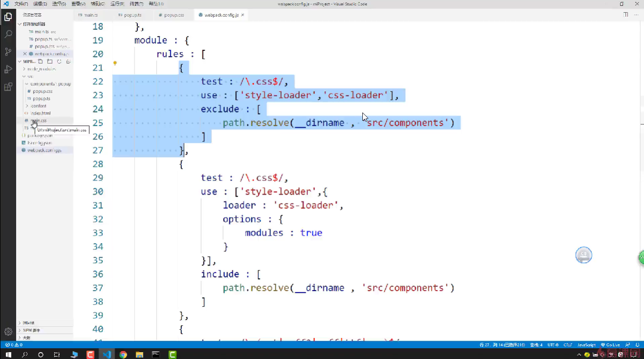Open popup.css under the components folder
The image size is (644, 359).
point(43,91)
